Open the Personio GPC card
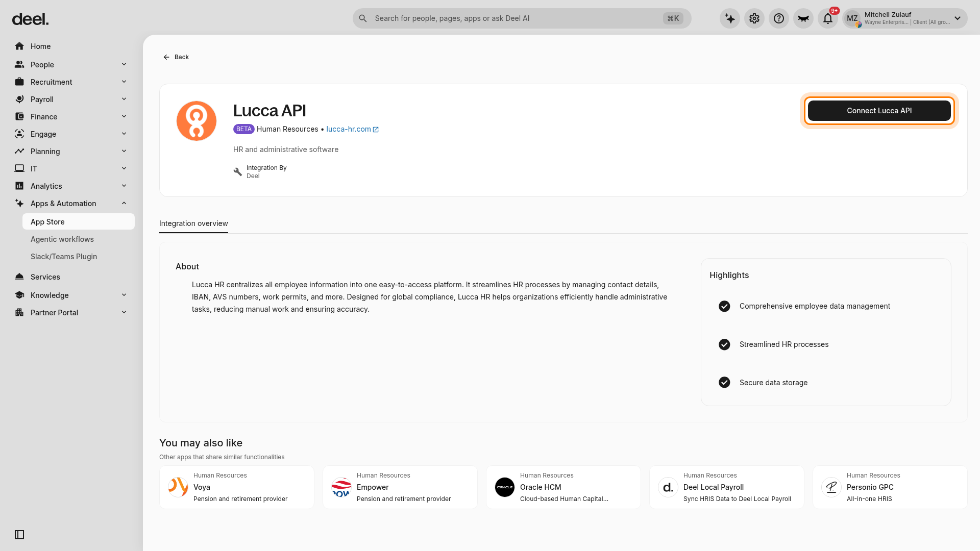Screen dimensions: 980x551 [890, 487]
